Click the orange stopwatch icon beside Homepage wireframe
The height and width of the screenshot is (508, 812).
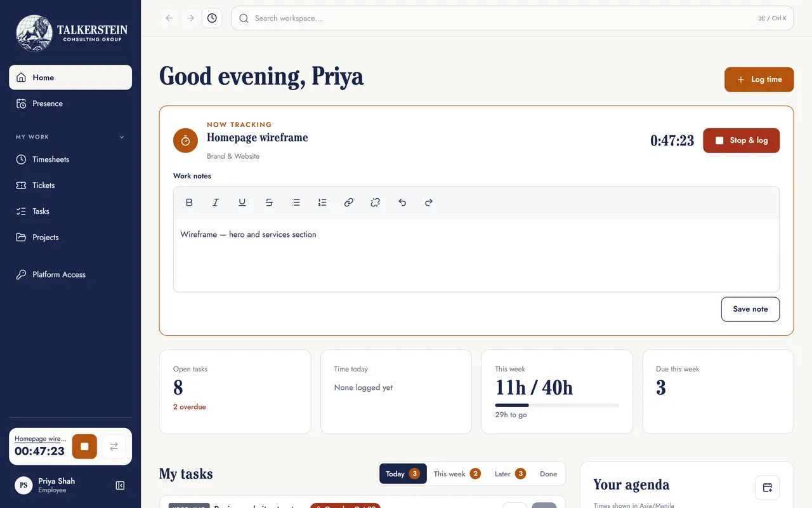(x=185, y=140)
